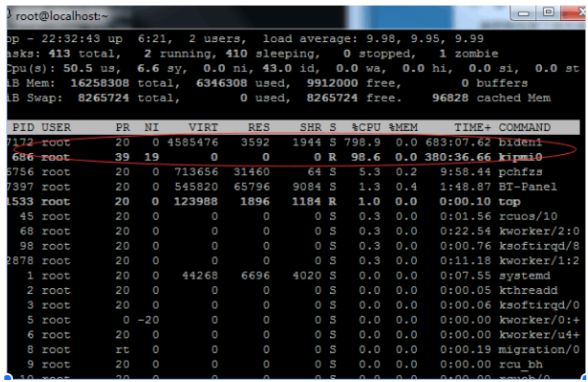Click the biden1 process command name
Image resolution: width=588 pixels, height=382 pixels.
point(520,143)
